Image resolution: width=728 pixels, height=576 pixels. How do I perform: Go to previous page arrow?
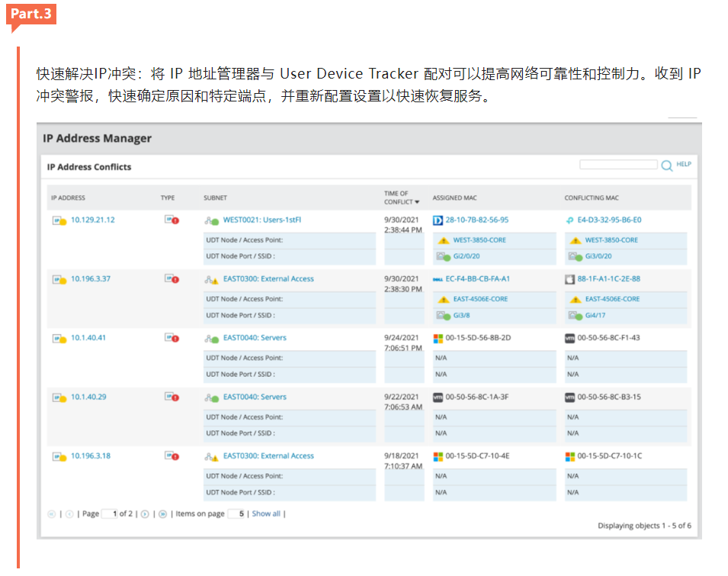point(69,513)
